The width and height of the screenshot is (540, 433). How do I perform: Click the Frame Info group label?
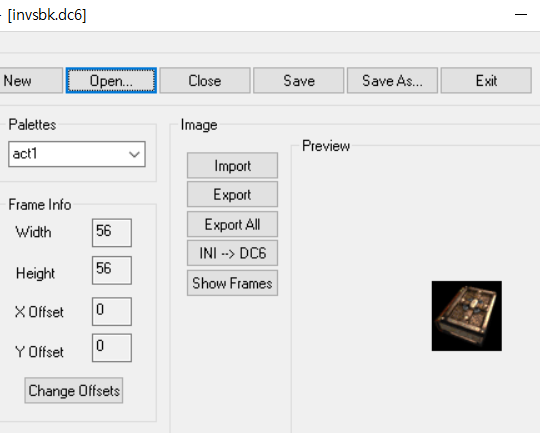click(40, 205)
